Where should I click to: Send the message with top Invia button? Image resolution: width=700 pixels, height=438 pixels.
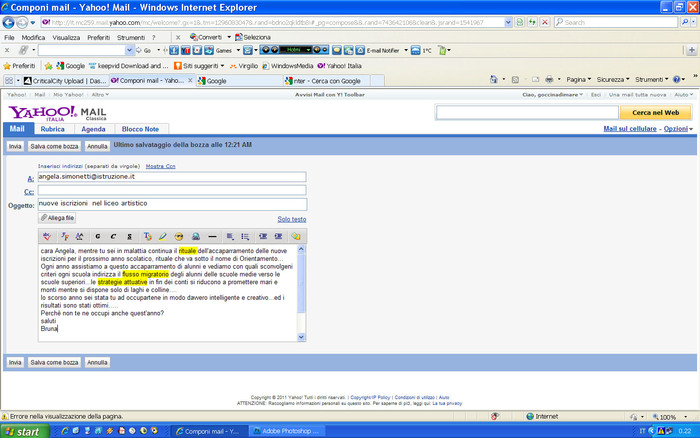pyautogui.click(x=15, y=146)
